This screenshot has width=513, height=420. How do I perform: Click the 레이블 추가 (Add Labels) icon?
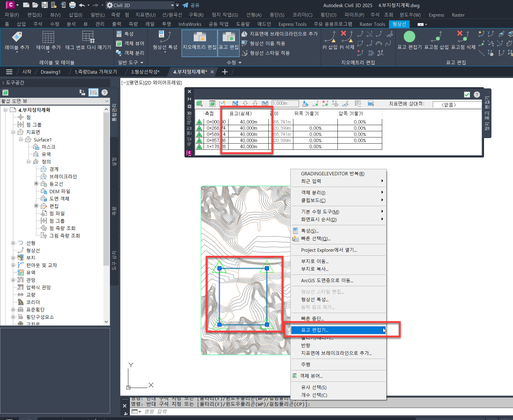(x=17, y=37)
